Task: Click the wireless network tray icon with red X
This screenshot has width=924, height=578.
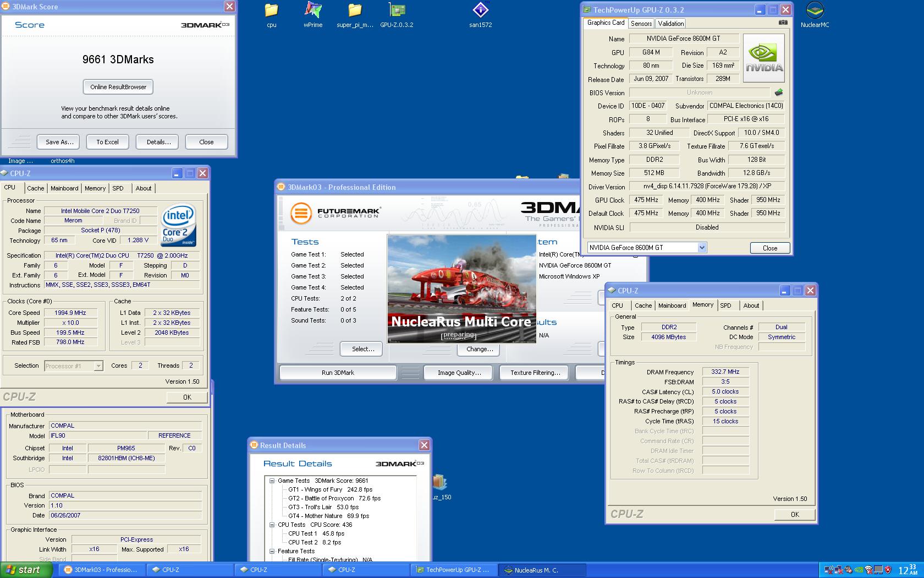Action: 829,570
